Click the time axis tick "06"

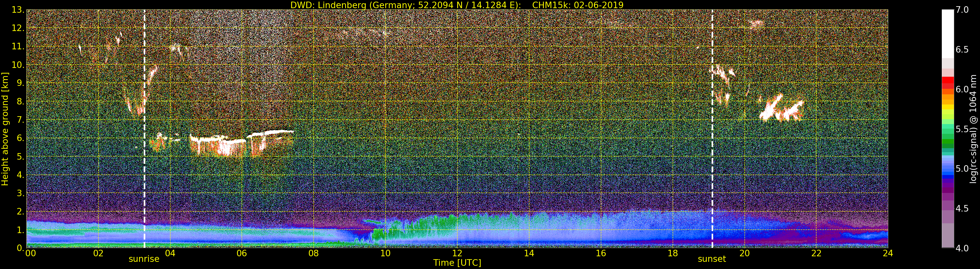pos(242,253)
